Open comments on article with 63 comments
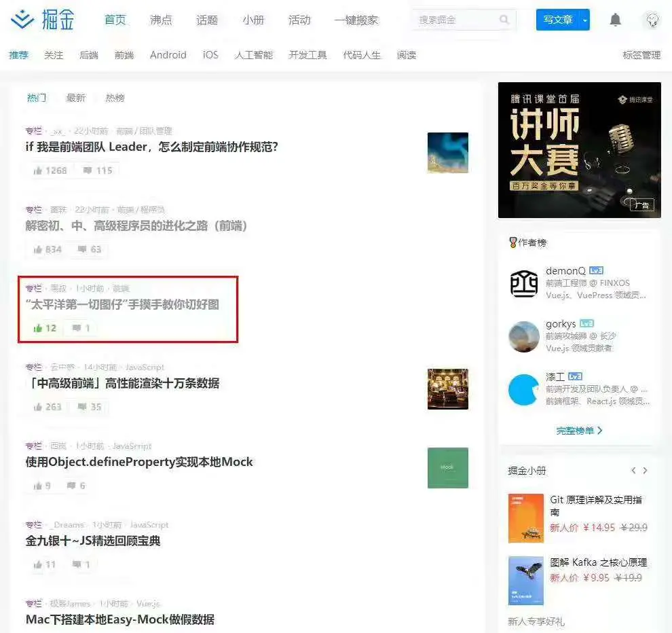The image size is (672, 633). click(x=89, y=249)
